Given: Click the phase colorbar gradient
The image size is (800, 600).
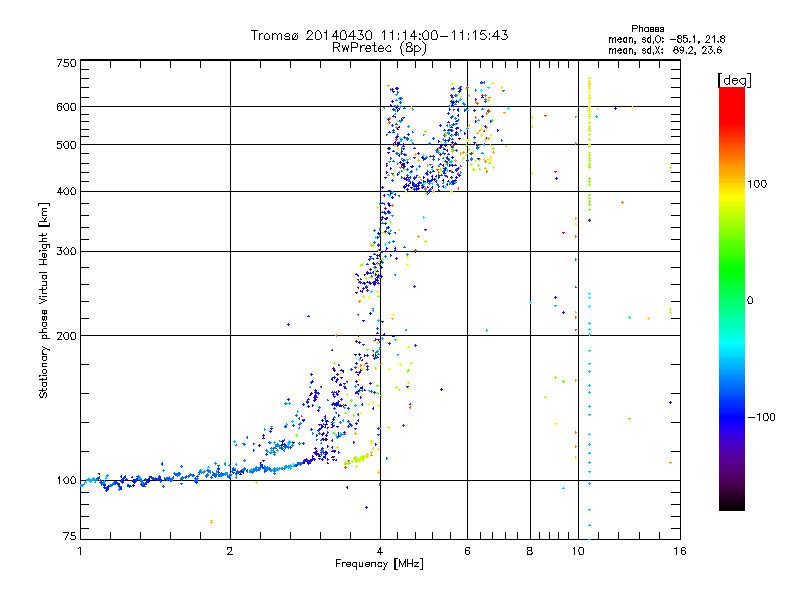Looking at the screenshot, I should tap(732, 299).
